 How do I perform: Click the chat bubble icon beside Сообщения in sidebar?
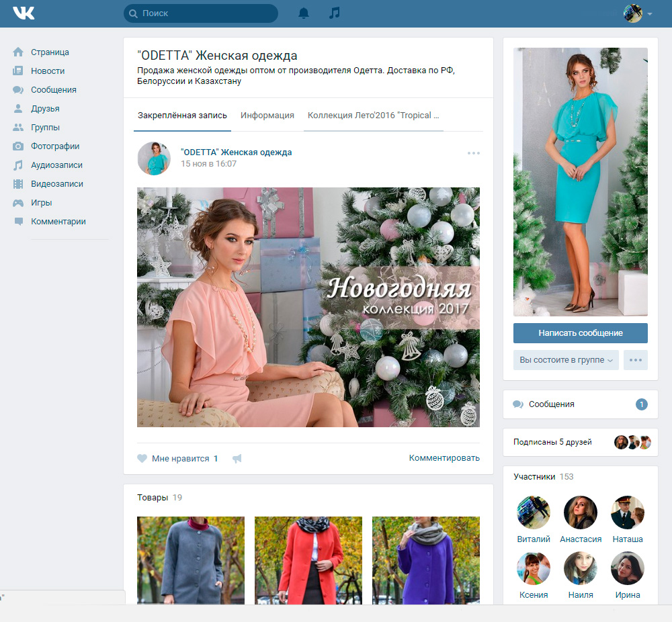(18, 90)
